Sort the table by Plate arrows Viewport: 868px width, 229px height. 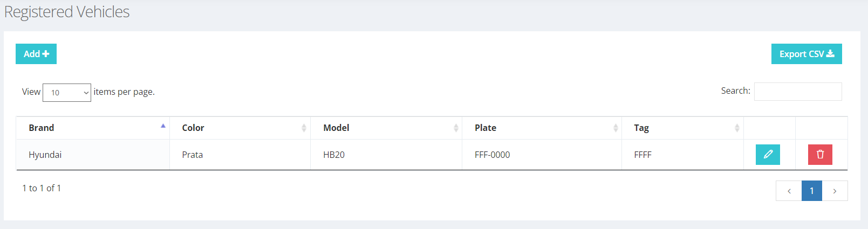pos(616,128)
